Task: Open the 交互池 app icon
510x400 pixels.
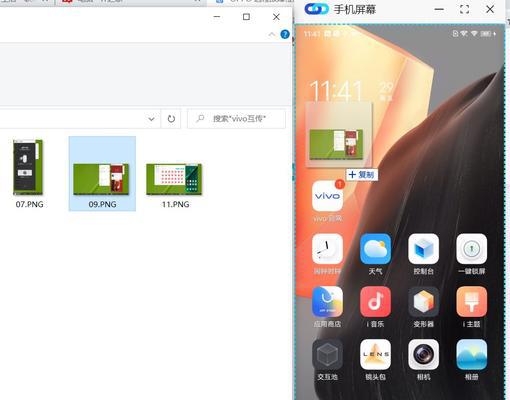Action: tap(327, 355)
